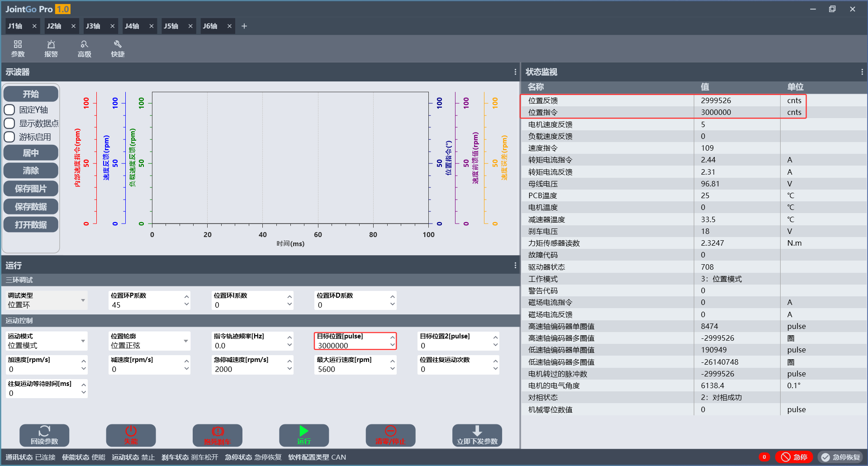
Task: Enable the 游标启用 cursor checkbox
Action: pyautogui.click(x=9, y=137)
